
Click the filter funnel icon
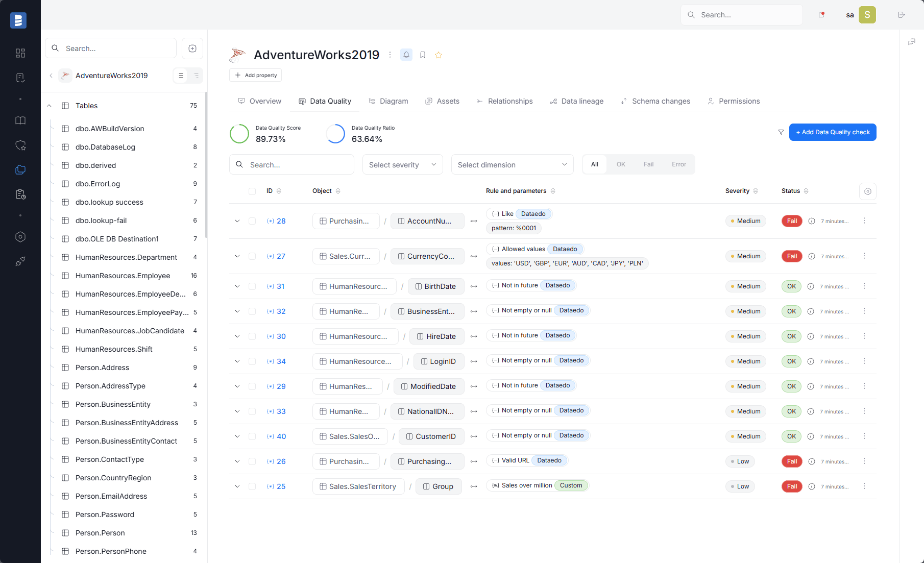pos(781,132)
